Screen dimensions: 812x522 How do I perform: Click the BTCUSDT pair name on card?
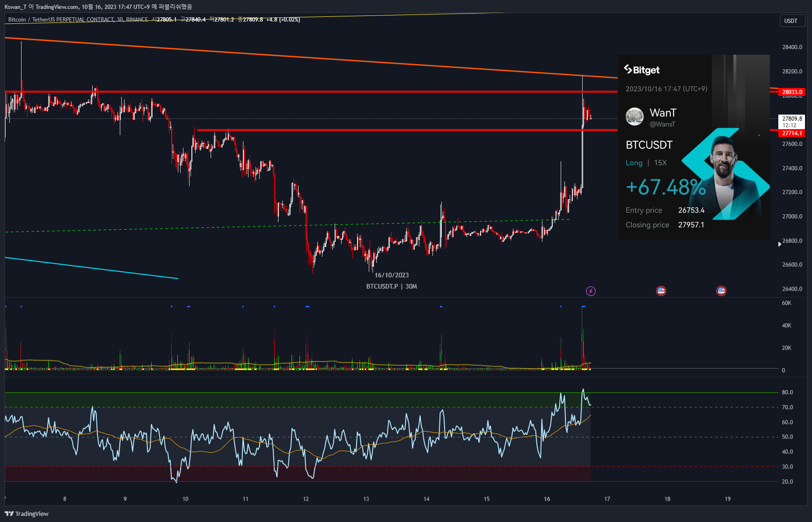[x=649, y=145]
